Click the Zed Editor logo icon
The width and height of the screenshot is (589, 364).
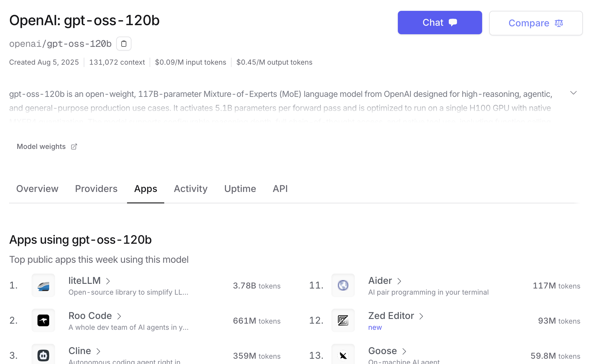coord(343,320)
